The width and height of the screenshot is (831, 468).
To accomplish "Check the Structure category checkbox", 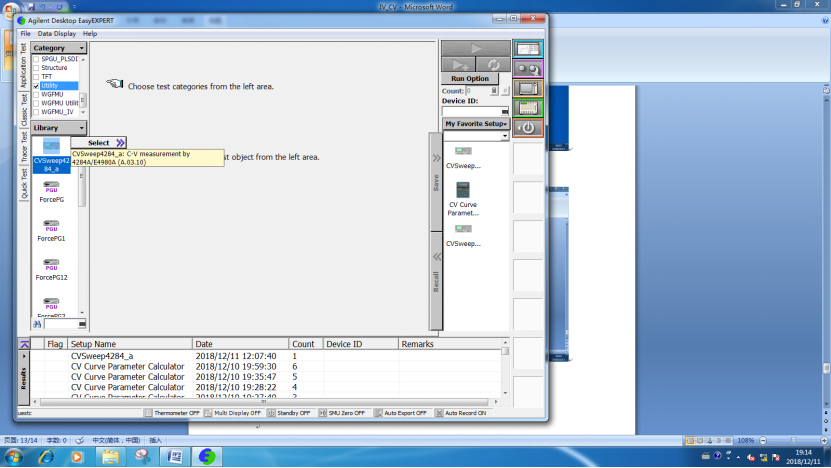I will coord(36,68).
